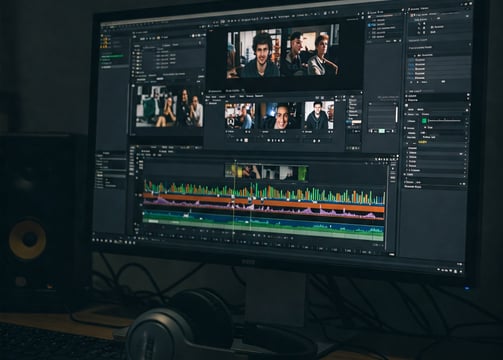The height and width of the screenshot is (360, 503).
Task: Click the light green highlighted button under the small list panel
Action: 382,131
